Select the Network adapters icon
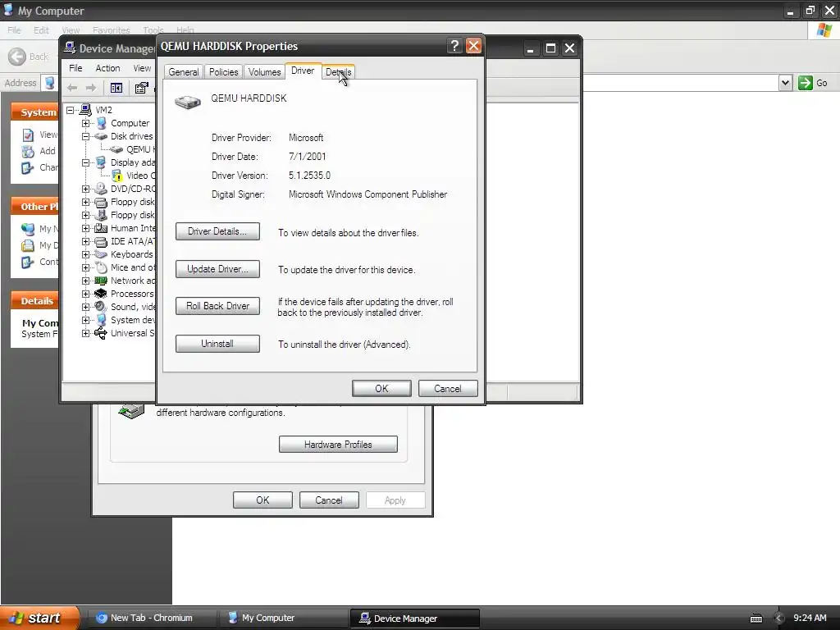Screen dimensions: 840x630 101,281
